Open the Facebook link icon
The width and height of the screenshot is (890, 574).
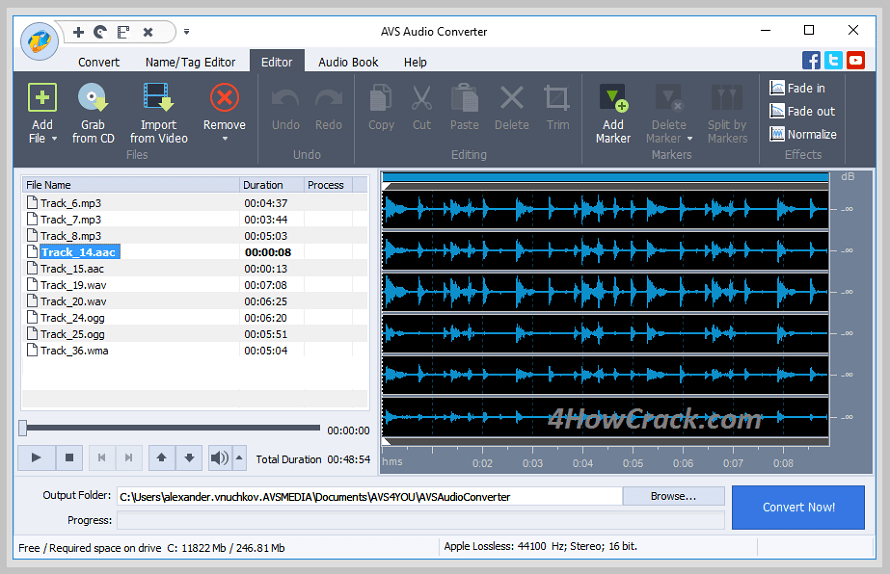(811, 60)
